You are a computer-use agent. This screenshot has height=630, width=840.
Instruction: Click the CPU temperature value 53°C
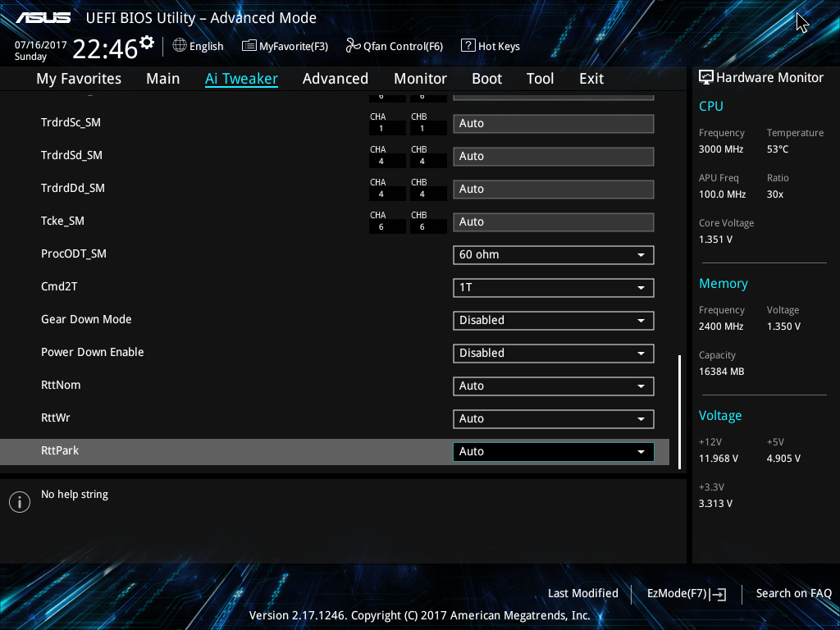pos(778,149)
